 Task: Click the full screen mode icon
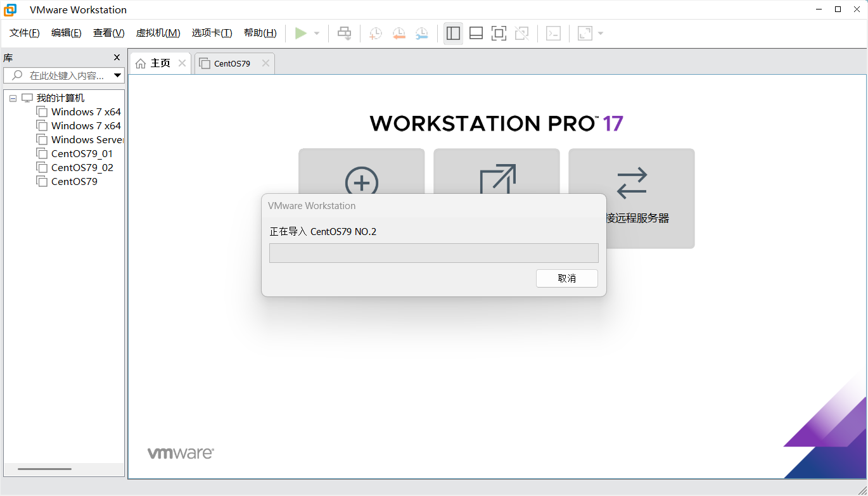(499, 34)
